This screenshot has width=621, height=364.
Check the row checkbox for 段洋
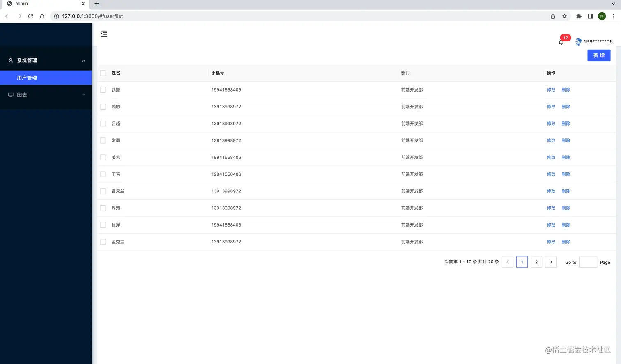tap(103, 225)
